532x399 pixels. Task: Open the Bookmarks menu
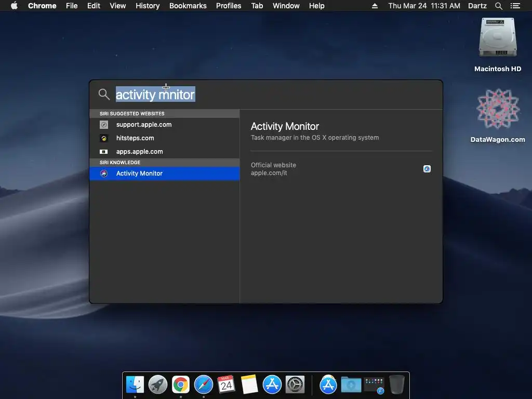tap(188, 6)
